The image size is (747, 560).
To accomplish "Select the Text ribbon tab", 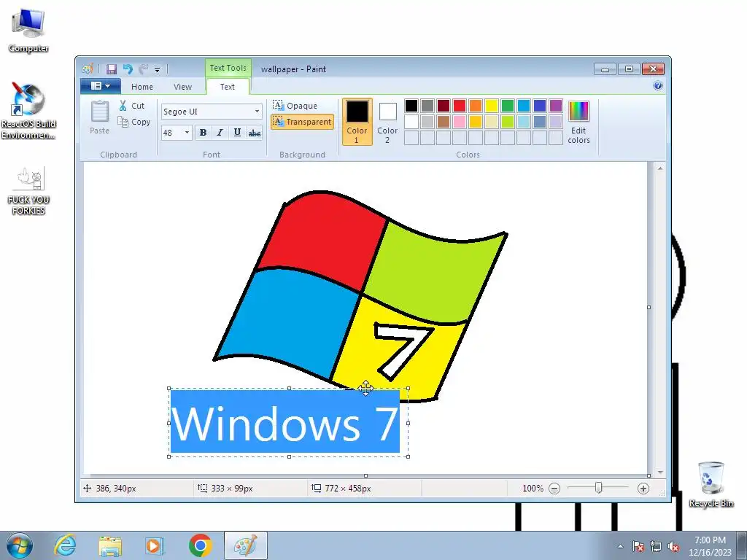I will click(228, 87).
